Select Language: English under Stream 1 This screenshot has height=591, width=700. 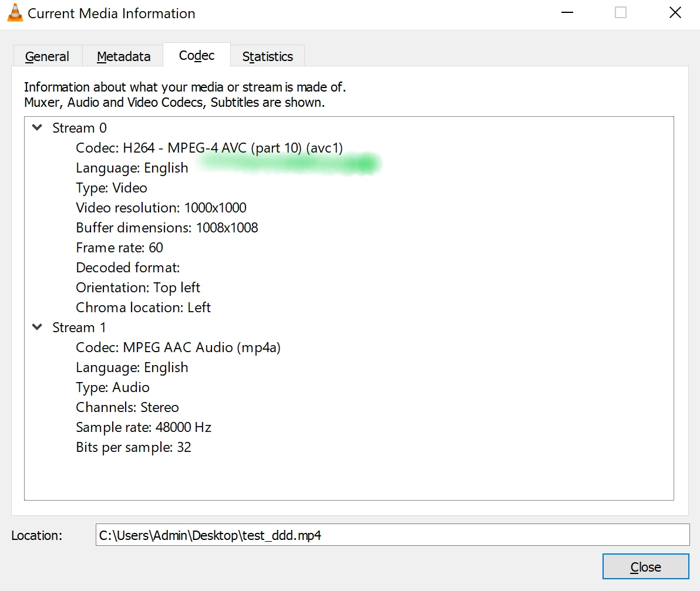132,367
